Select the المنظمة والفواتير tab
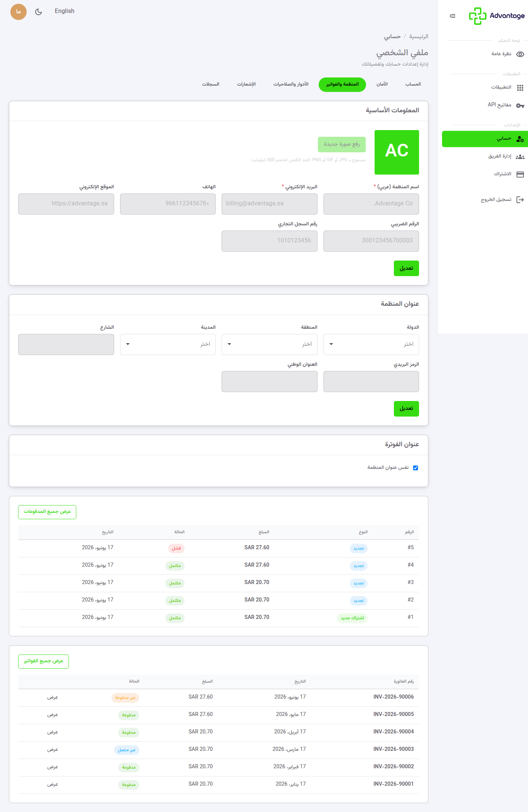Screen dimensions: 528x812 click(342, 84)
